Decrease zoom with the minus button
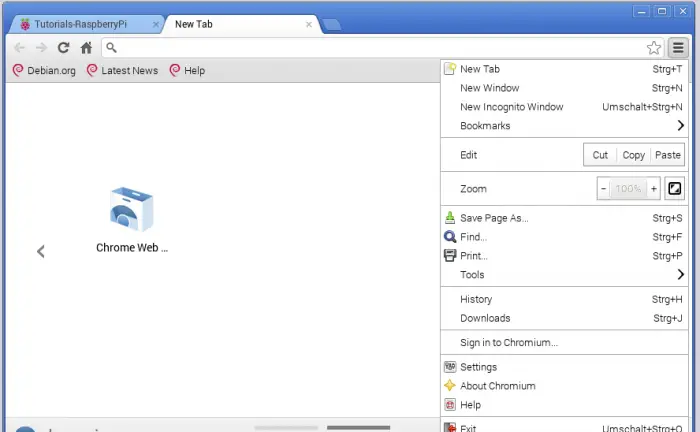 tap(604, 189)
